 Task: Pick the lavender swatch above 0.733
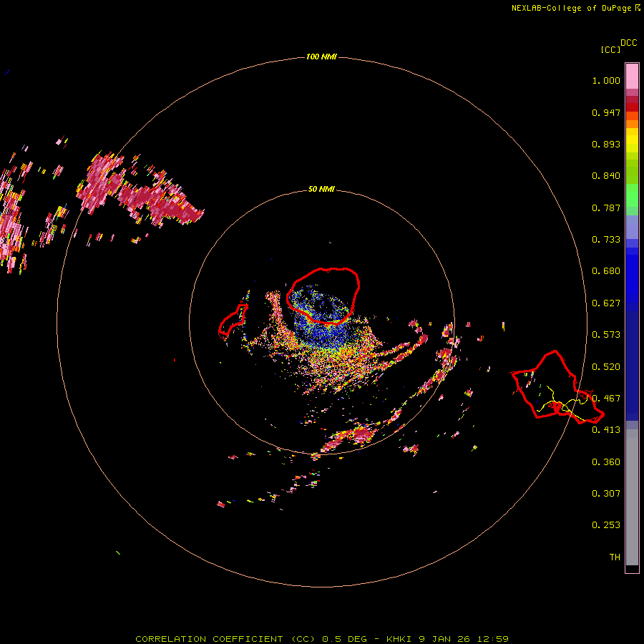tap(632, 227)
